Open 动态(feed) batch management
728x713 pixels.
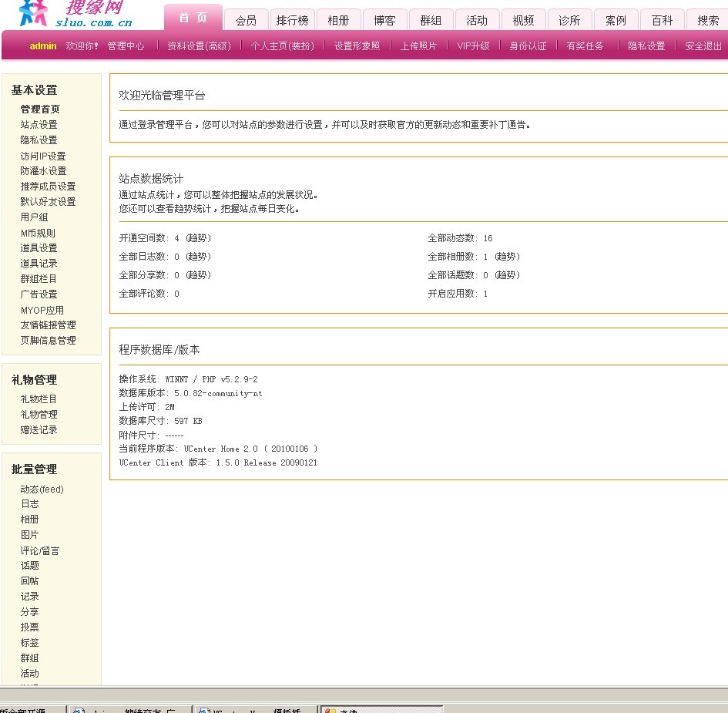[42, 489]
